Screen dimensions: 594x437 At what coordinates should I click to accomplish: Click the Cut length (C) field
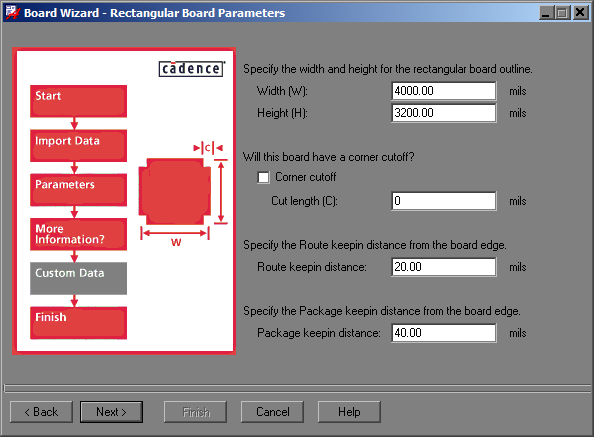click(x=444, y=201)
